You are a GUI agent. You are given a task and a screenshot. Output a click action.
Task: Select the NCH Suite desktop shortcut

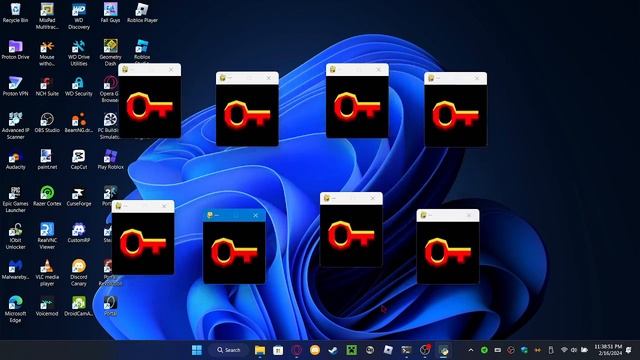pos(47,87)
